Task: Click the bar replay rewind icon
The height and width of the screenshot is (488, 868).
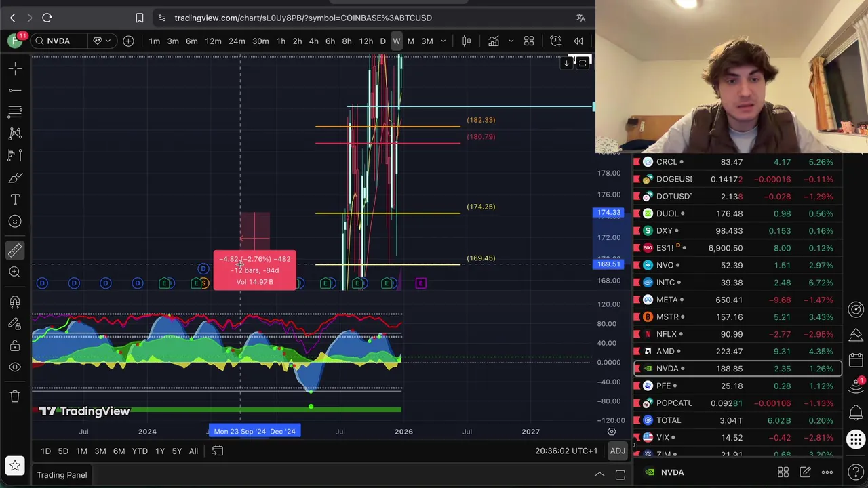Action: (x=578, y=41)
